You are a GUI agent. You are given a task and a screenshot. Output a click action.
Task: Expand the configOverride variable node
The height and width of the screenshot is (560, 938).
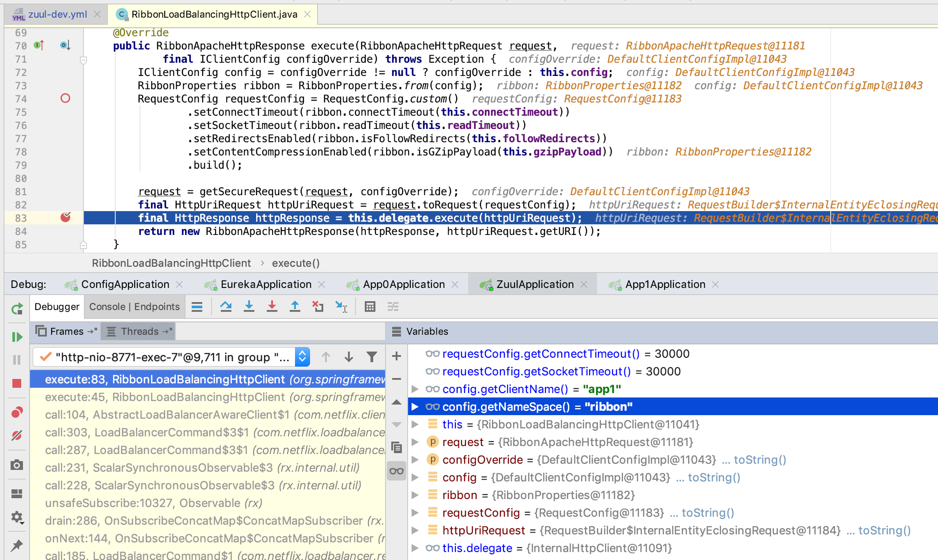(x=415, y=460)
